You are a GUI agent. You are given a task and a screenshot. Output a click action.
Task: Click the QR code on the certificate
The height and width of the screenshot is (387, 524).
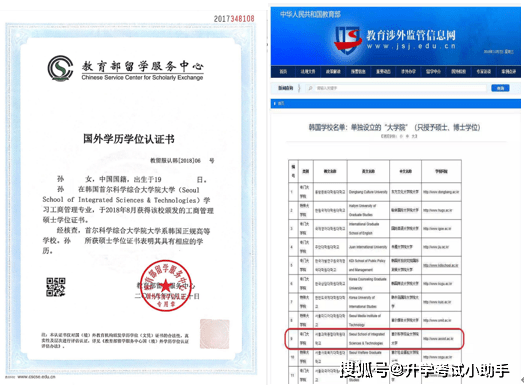point(55,287)
